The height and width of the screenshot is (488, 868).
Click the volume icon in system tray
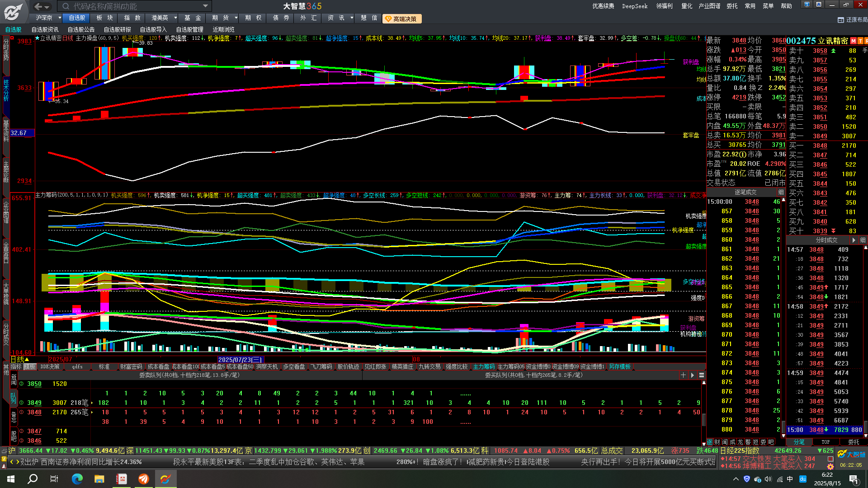pos(768,479)
